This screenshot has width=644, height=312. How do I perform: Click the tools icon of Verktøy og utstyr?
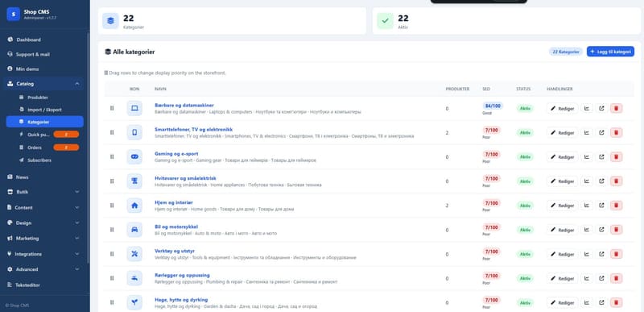click(x=134, y=254)
